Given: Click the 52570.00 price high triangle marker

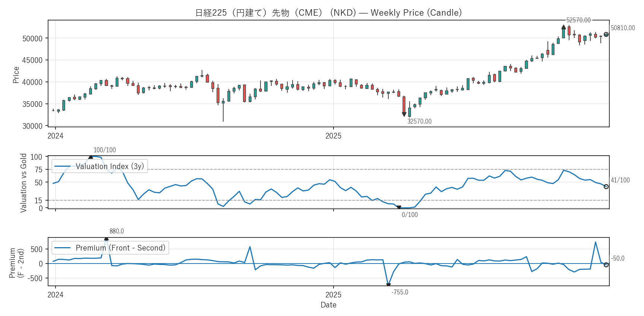Looking at the screenshot, I should click(563, 27).
